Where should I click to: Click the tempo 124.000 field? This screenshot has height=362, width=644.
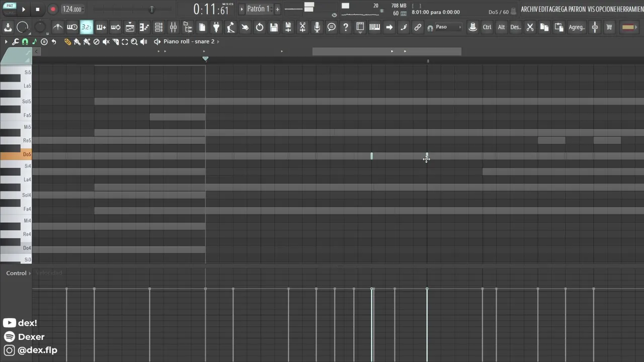pyautogui.click(x=72, y=9)
